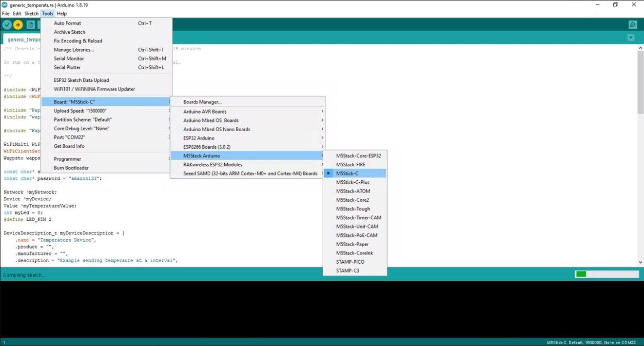Image resolution: width=644 pixels, height=346 pixels.
Task: Expand Upload Speed: "1500000" submenu
Action: click(106, 111)
